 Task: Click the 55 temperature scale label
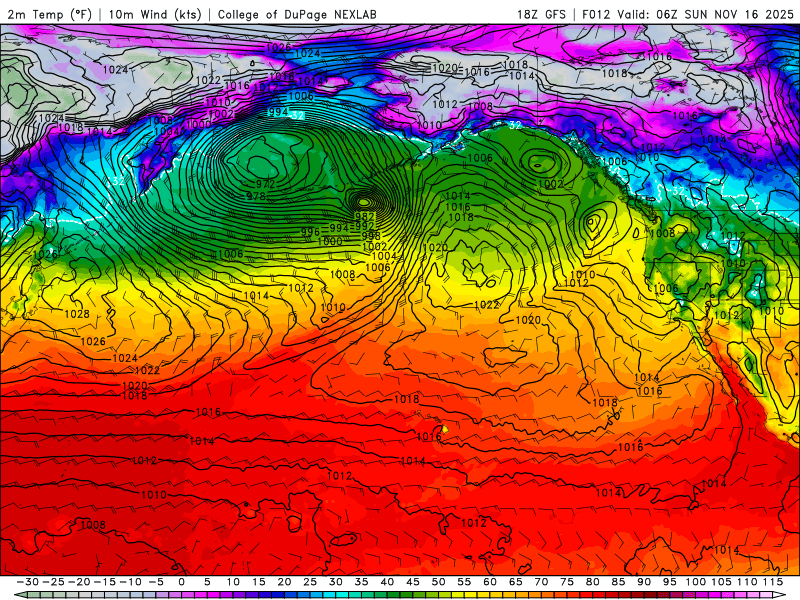464,582
